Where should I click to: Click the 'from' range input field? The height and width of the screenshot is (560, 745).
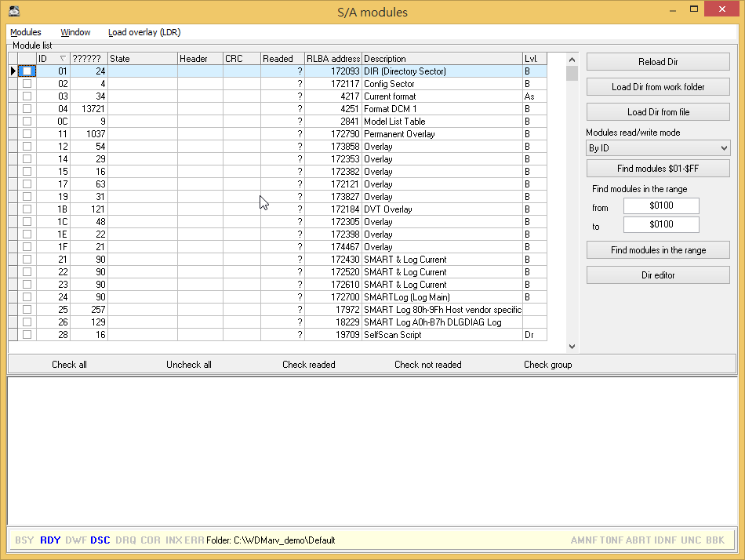(x=661, y=206)
